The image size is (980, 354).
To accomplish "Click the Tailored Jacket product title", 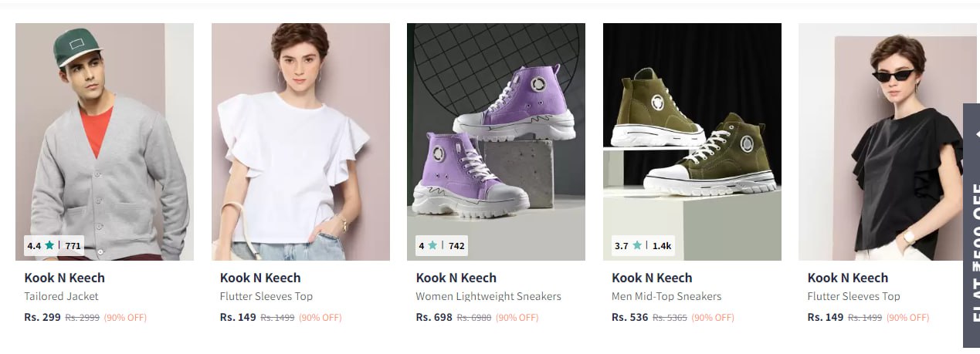I will pyautogui.click(x=62, y=296).
